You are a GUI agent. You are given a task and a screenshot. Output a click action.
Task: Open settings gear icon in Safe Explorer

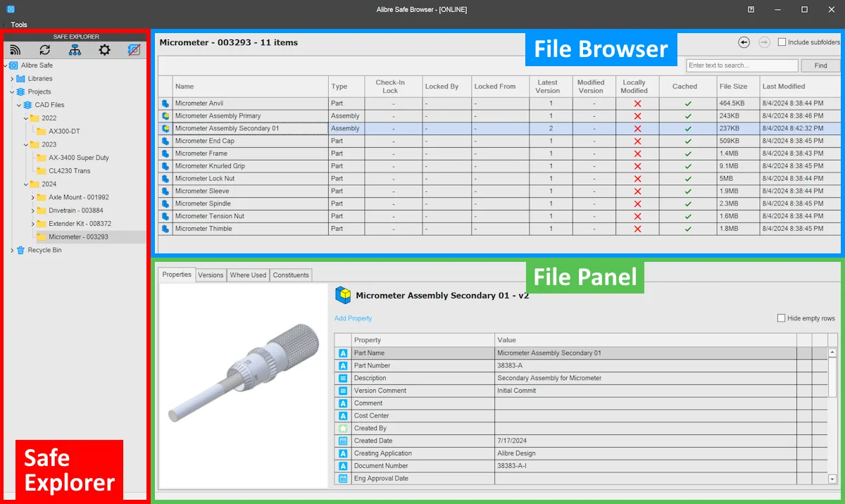104,50
